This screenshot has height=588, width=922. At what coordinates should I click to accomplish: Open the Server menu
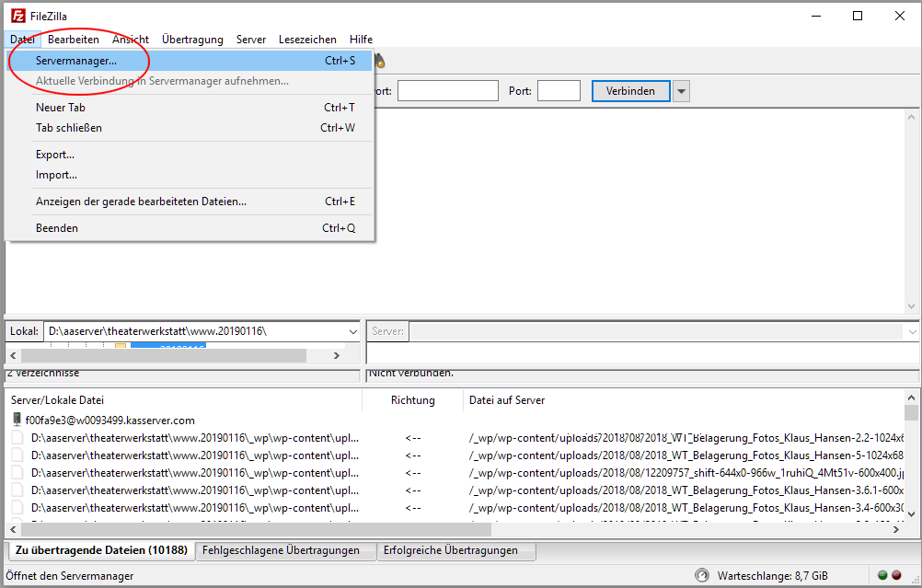pos(251,40)
